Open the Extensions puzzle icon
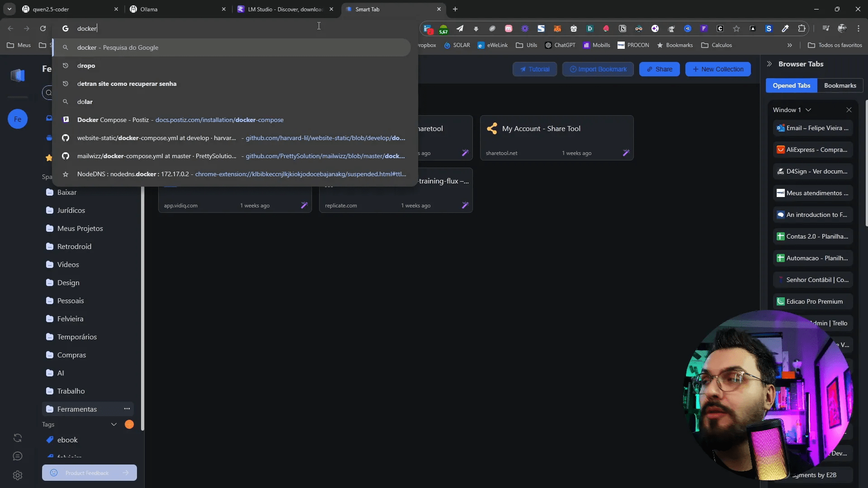Image resolution: width=868 pixels, height=488 pixels. coord(802,28)
